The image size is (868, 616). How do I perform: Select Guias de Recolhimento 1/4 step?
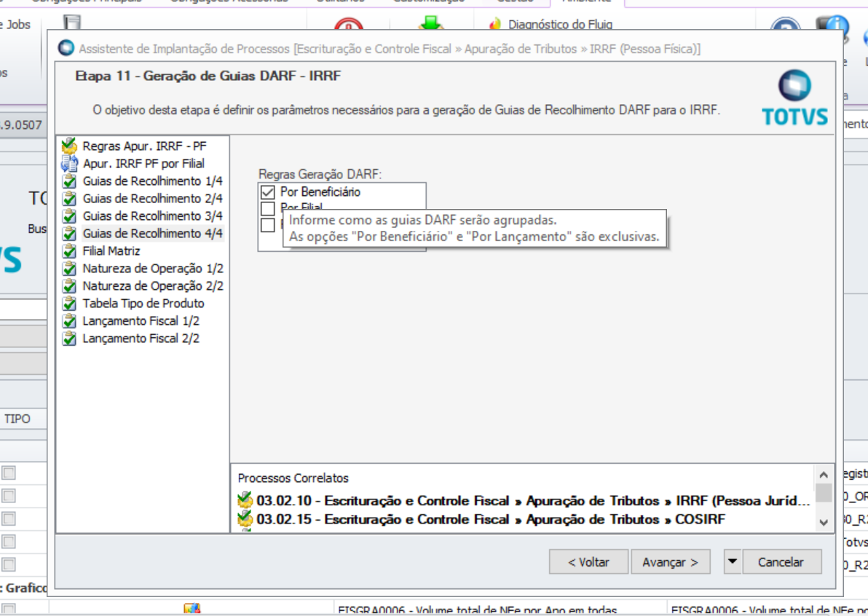tap(153, 181)
